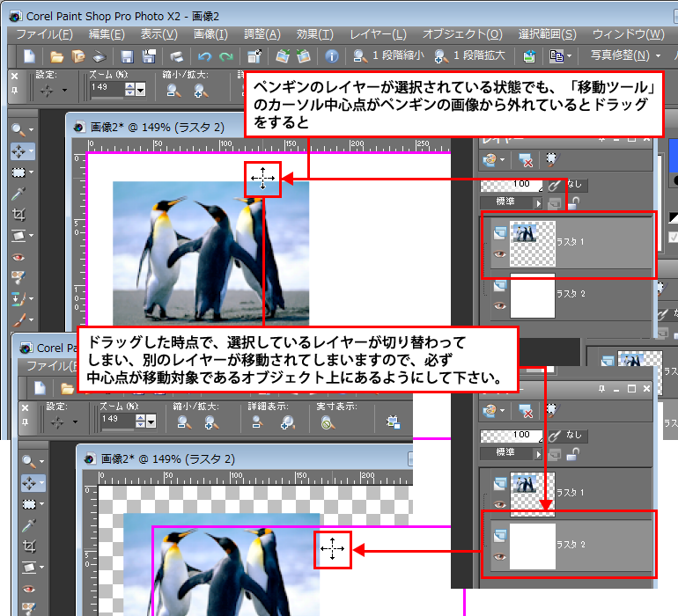This screenshot has height=616, width=678.
Task: Open the Browse organizer icon next to the Open folder
Action: click(x=78, y=56)
